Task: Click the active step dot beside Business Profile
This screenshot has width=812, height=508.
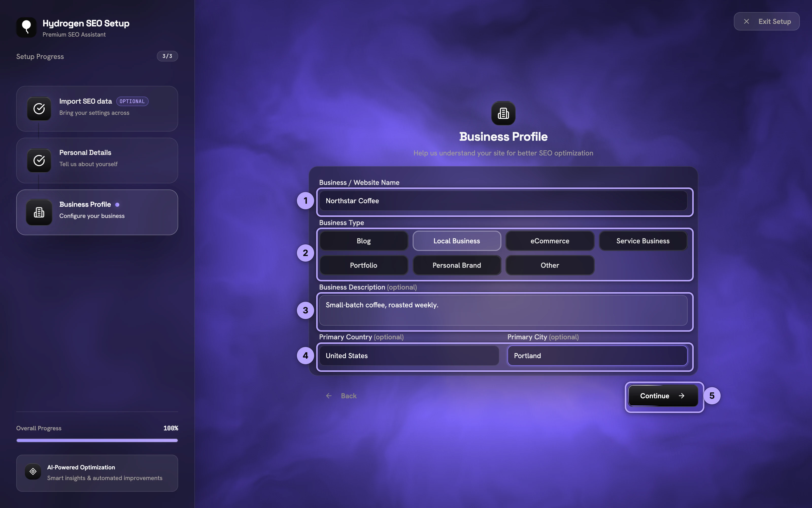Action: coord(117,205)
